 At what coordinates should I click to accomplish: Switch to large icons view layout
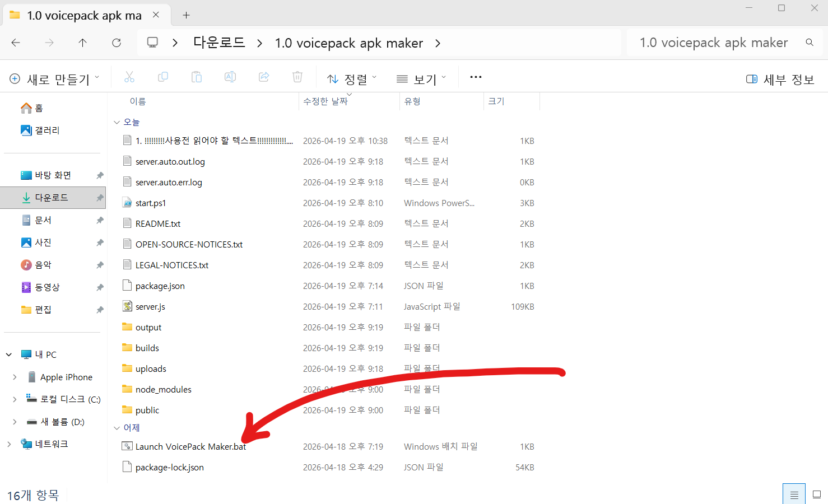click(817, 494)
